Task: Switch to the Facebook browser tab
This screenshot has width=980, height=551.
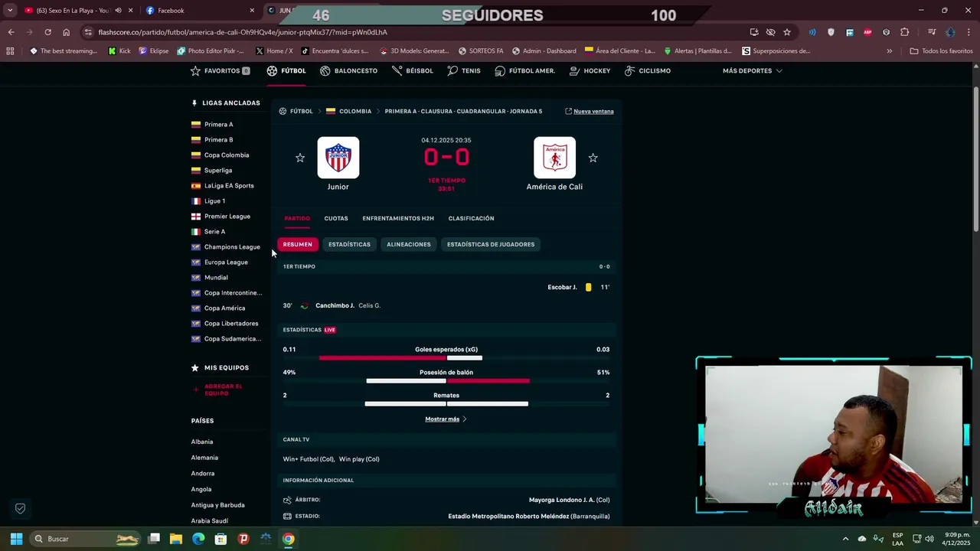Action: pos(201,11)
